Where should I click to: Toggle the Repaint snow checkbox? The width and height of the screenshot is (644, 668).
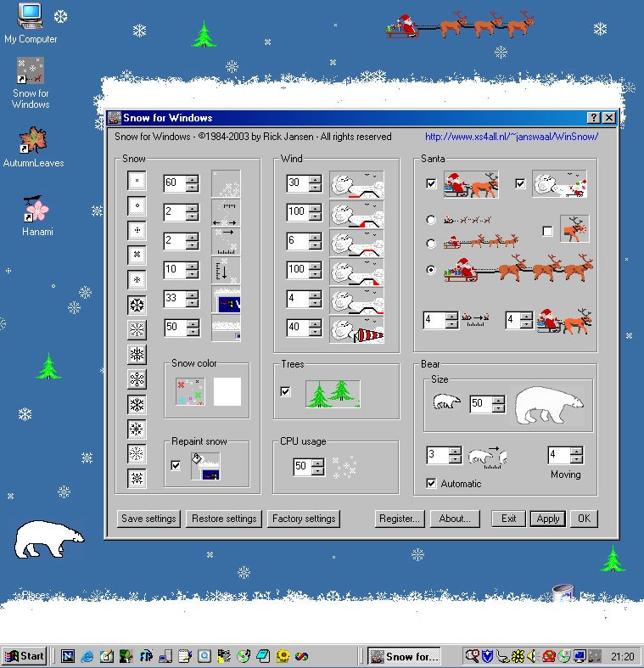point(176,465)
